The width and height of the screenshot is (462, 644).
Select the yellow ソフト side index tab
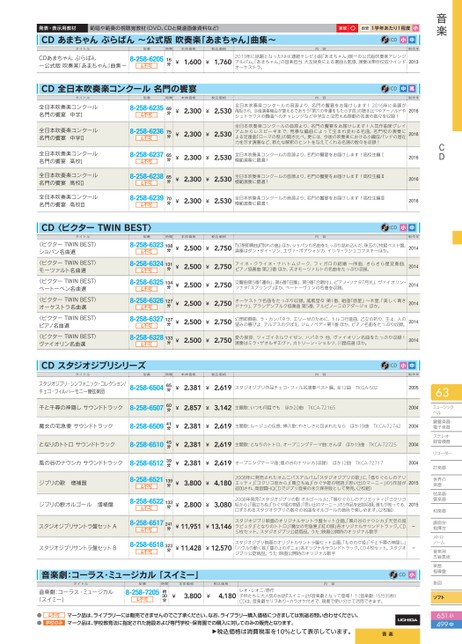click(446, 598)
